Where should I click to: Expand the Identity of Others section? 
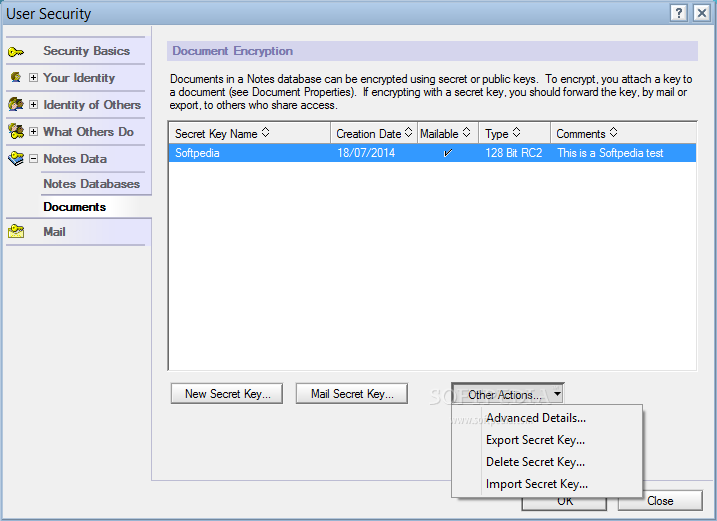pyautogui.click(x=33, y=104)
